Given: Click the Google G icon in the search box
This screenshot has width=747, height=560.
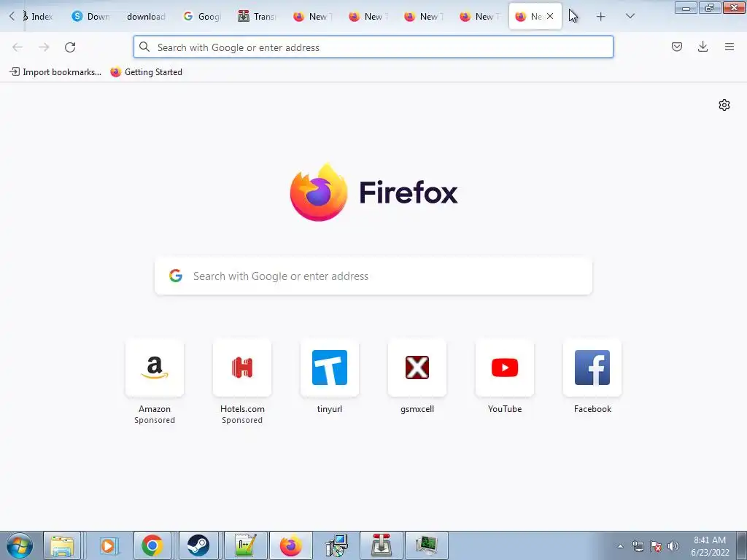Looking at the screenshot, I should pos(176,276).
